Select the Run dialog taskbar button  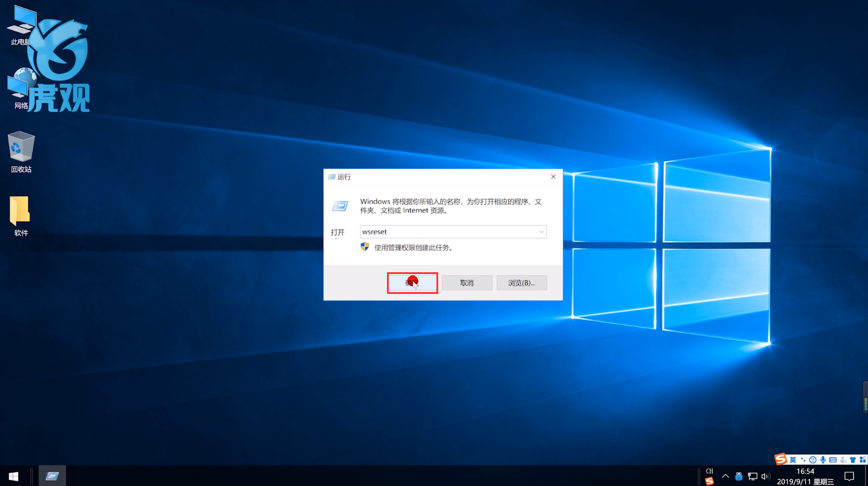pos(52,476)
